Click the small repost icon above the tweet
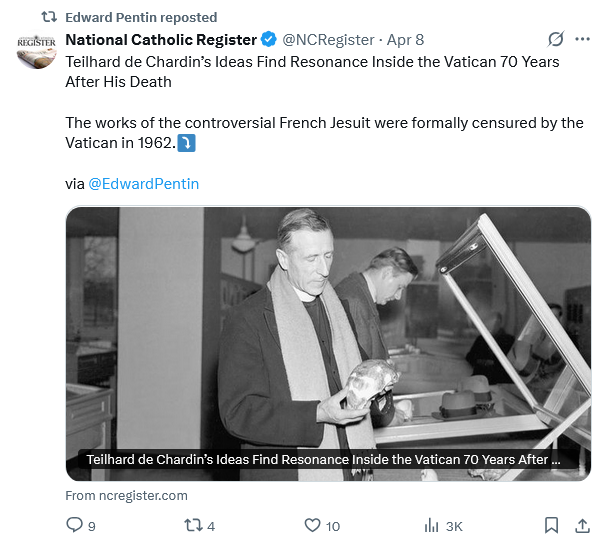This screenshot has height=548, width=609. point(46,17)
